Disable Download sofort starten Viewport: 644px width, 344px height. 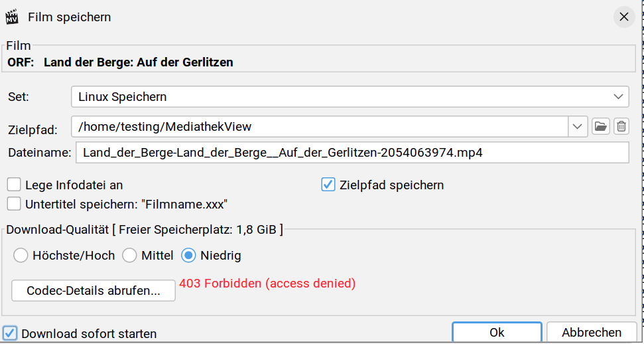[x=10, y=333]
